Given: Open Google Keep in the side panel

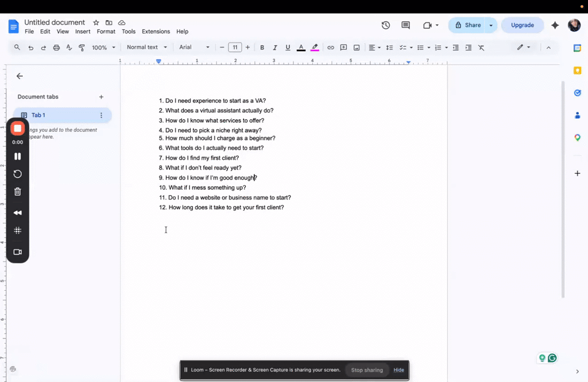Looking at the screenshot, I should point(578,71).
